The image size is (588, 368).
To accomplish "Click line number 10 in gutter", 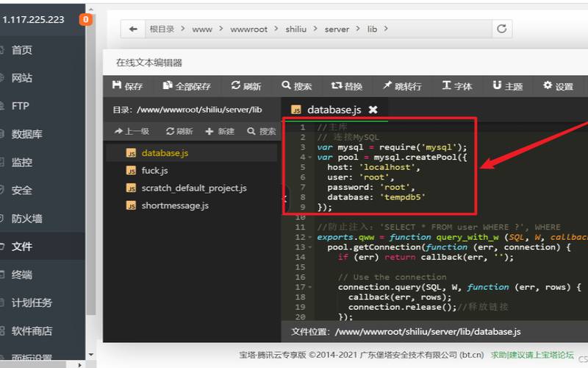I will (x=300, y=217).
